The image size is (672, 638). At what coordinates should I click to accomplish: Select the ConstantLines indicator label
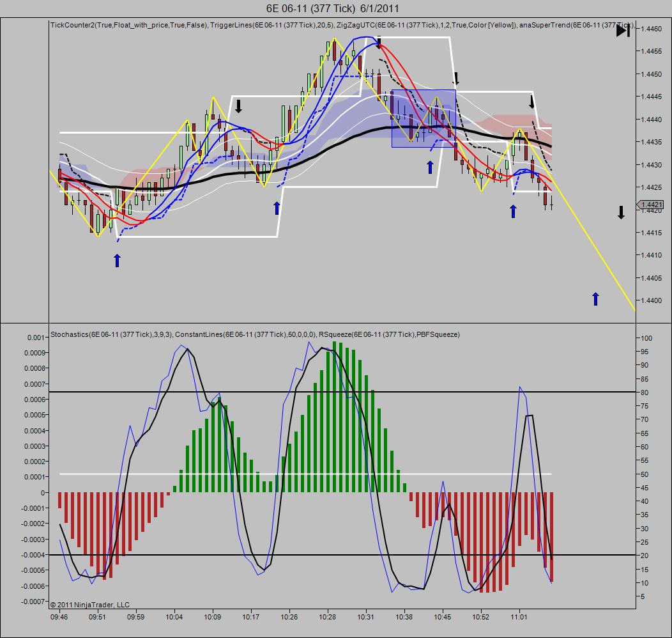coord(245,334)
